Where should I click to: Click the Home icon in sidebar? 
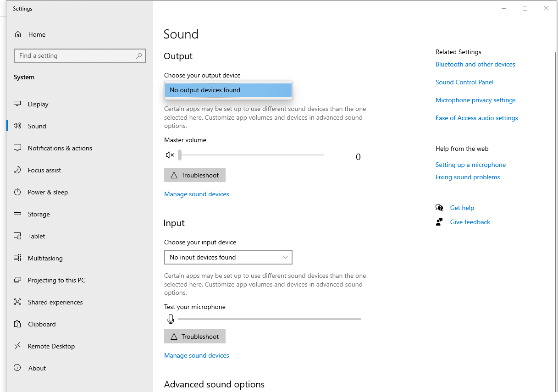tap(18, 34)
